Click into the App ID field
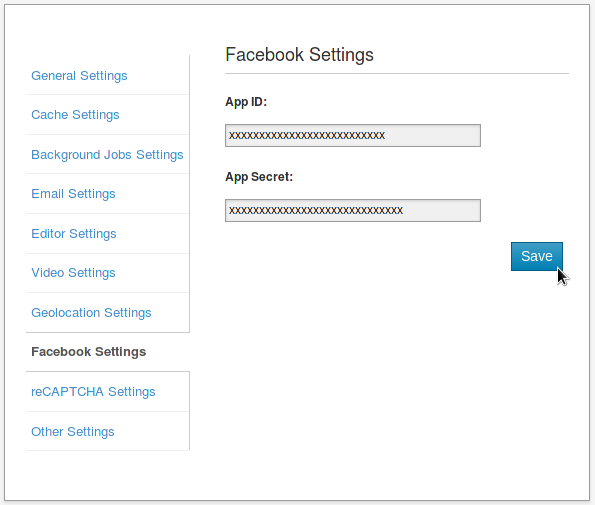 pyautogui.click(x=353, y=135)
